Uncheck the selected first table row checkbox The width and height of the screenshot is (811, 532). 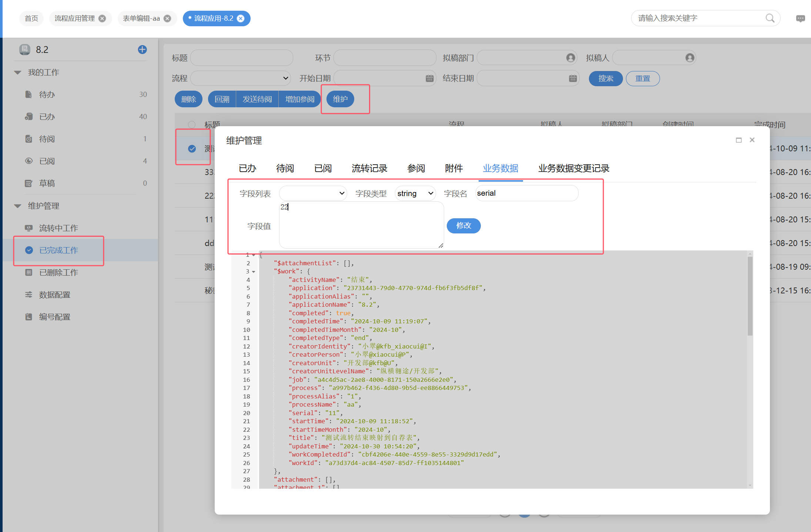coord(192,149)
